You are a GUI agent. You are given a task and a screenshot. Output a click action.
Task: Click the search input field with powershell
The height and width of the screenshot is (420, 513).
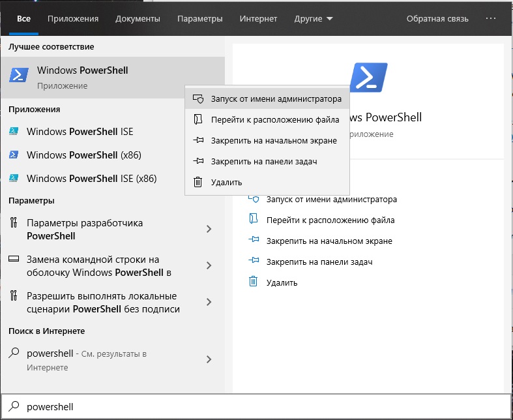261,406
